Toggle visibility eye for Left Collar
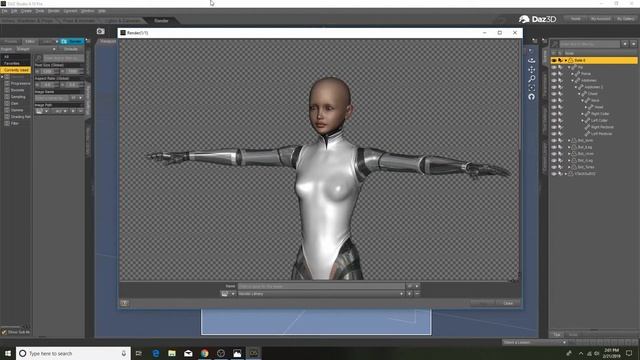Viewport: 640px width, 360px height. pyautogui.click(x=554, y=120)
